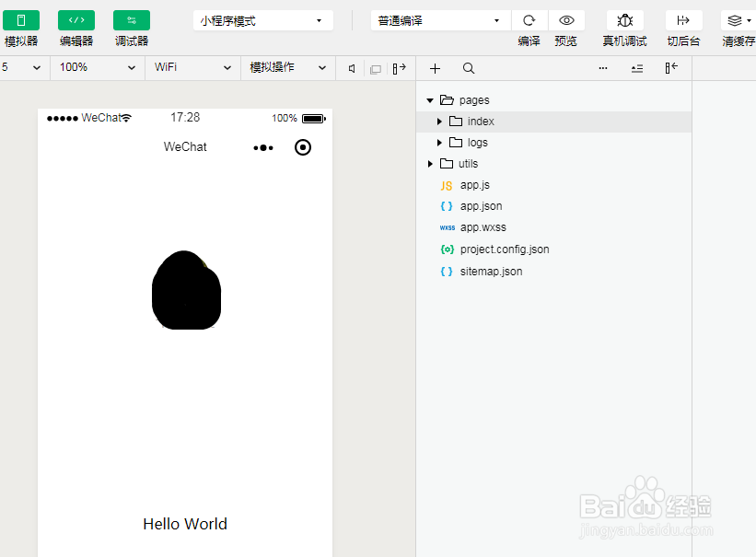This screenshot has height=557, width=756.
Task: Click the wxss icon beside app.wxss
Action: point(447,227)
